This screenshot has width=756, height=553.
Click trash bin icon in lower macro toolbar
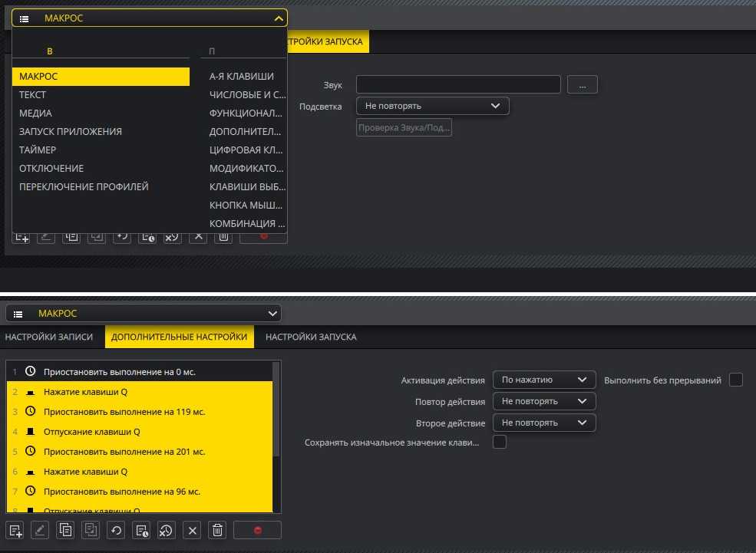tap(217, 530)
